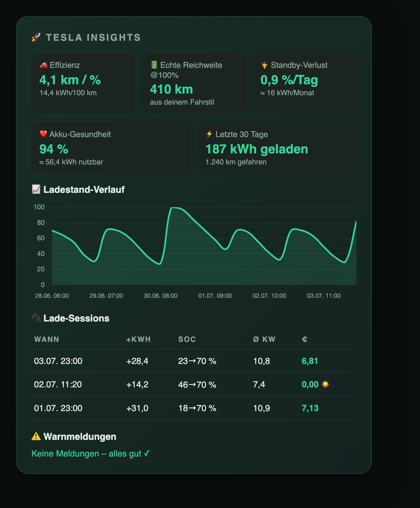
Task: Select the 94 % battery health value
Action: [54, 149]
